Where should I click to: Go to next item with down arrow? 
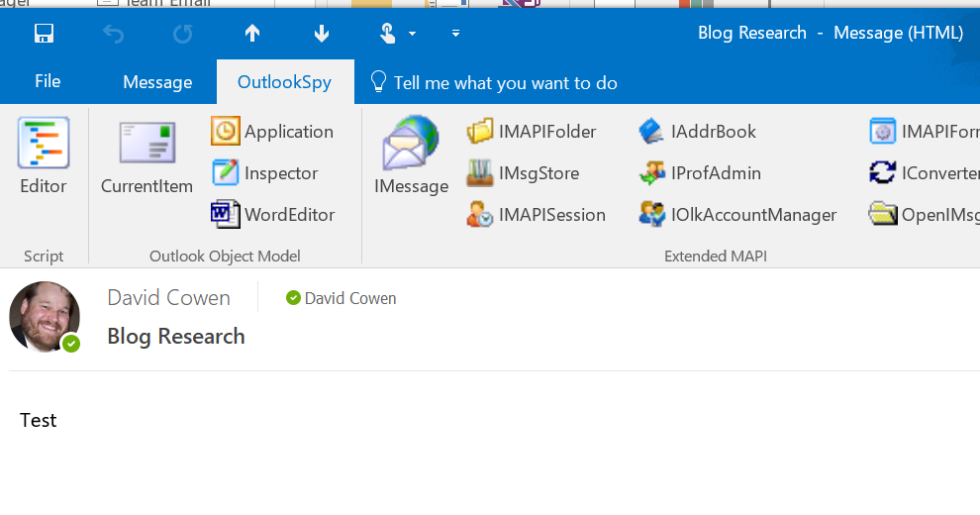pyautogui.click(x=322, y=34)
